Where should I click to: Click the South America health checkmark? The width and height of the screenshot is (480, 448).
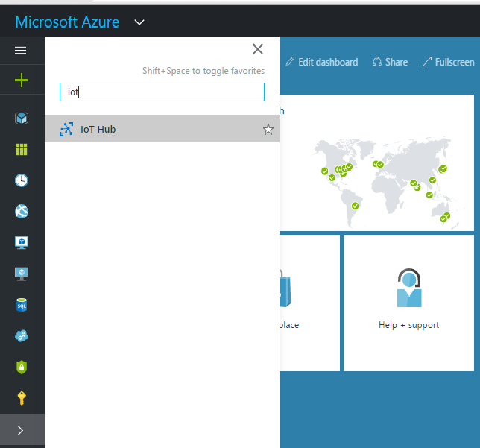(355, 206)
